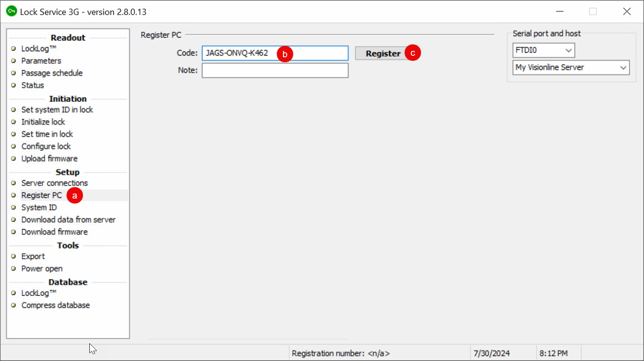
Task: Select Initialize lock under Initiation
Action: [x=42, y=122]
